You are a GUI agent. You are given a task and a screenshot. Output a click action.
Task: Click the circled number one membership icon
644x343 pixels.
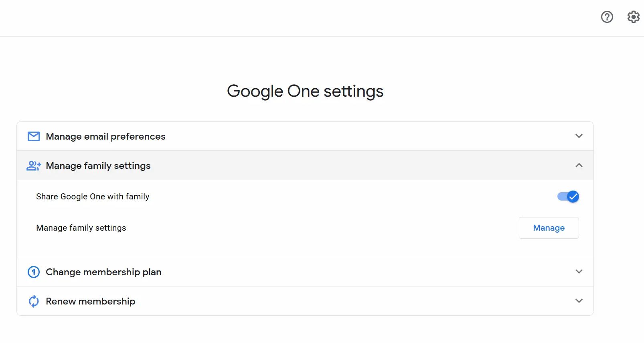34,272
